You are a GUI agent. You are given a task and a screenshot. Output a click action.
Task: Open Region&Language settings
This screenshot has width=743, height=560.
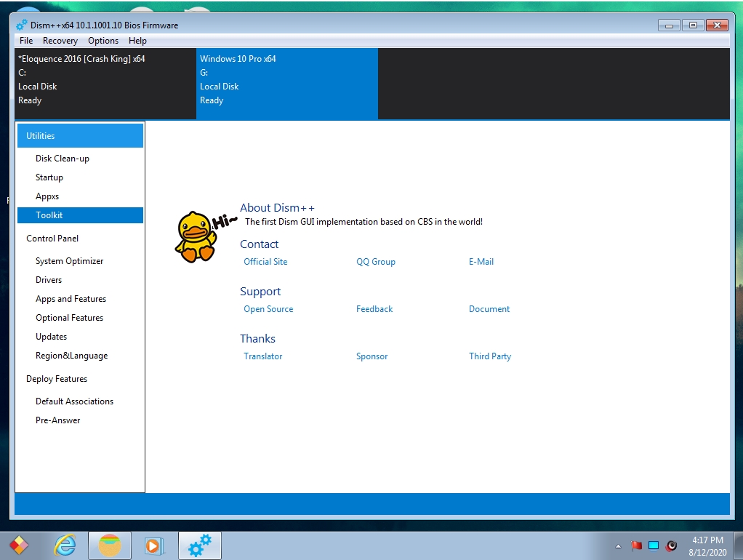[x=71, y=356]
